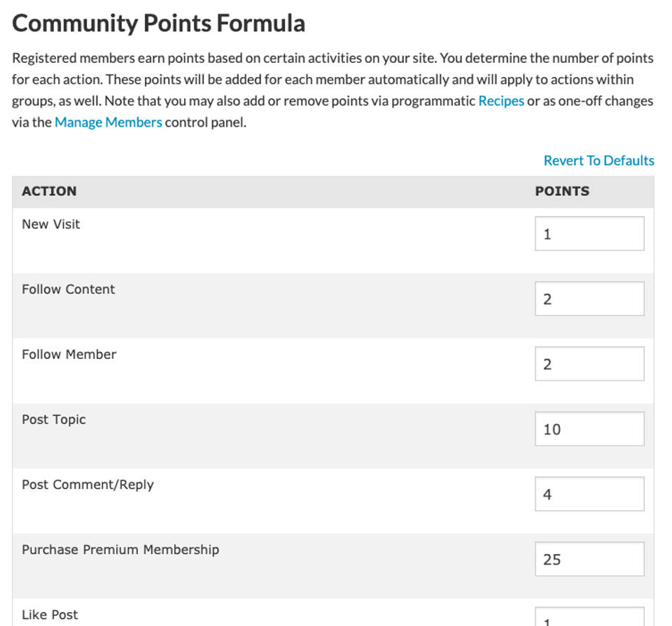Screen dimensions: 672x626
Task: Select the Post Topic row label
Action: tap(53, 420)
